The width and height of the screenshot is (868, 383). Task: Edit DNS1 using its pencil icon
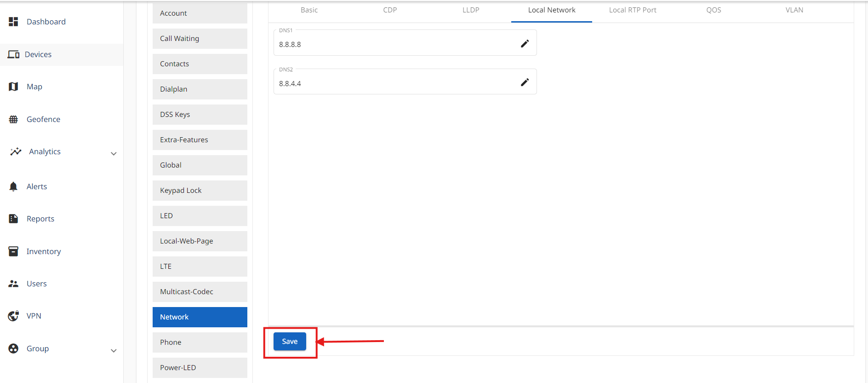(x=525, y=44)
